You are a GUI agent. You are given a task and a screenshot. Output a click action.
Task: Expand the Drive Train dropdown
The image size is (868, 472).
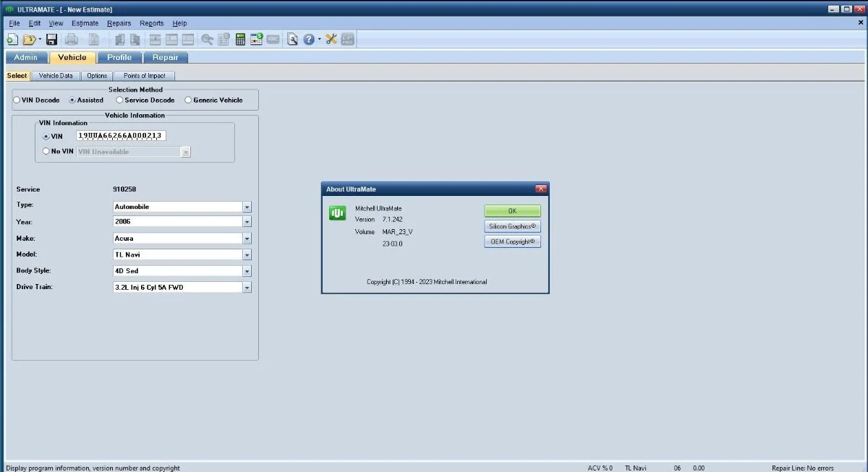247,288
